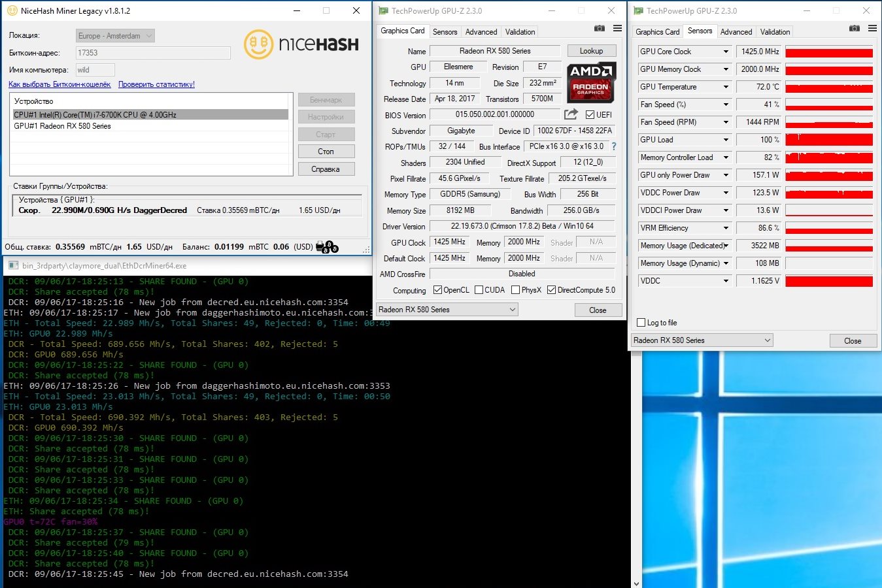Enable the CUDA checkbox
Image resolution: width=882 pixels, height=588 pixels.
coord(479,290)
